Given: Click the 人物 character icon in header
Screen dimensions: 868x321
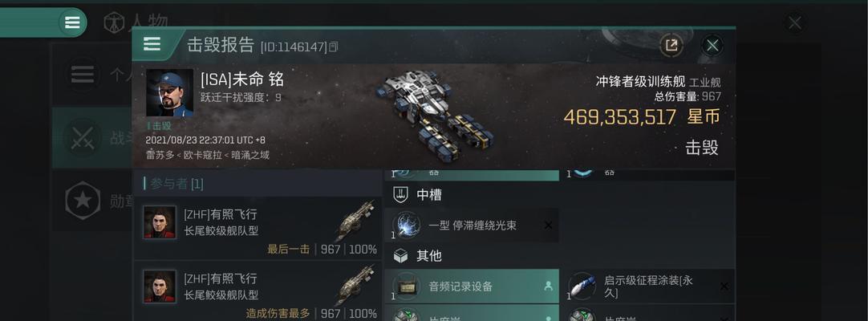Looking at the screenshot, I should coord(114,22).
